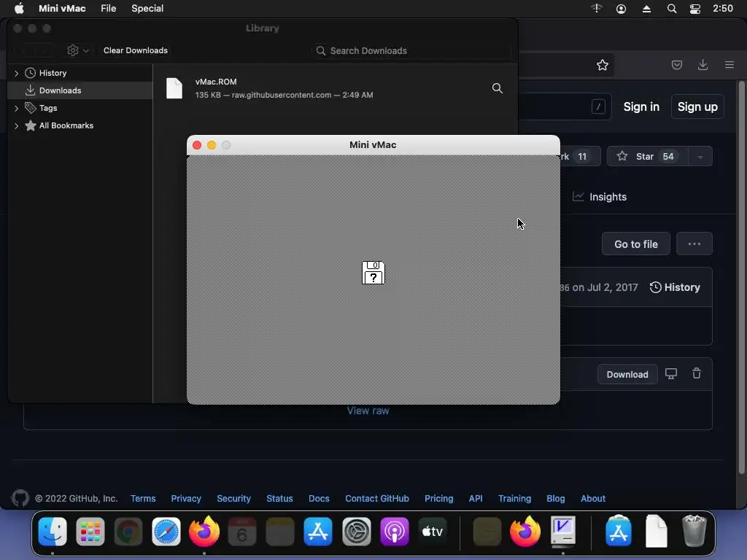Click the GitHub Sign up button
Screen dimensions: 747x560
click(x=697, y=106)
